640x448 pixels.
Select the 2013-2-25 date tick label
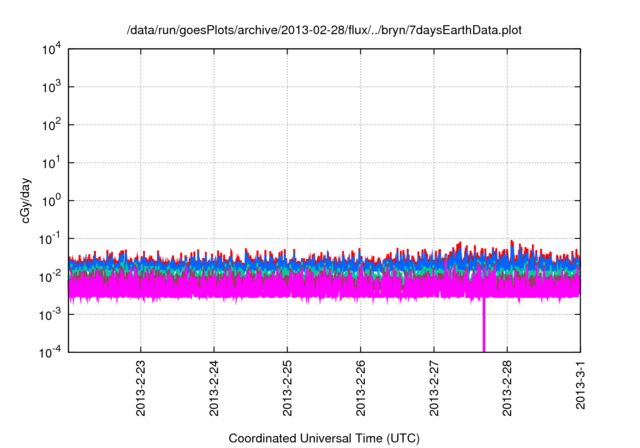click(287, 388)
